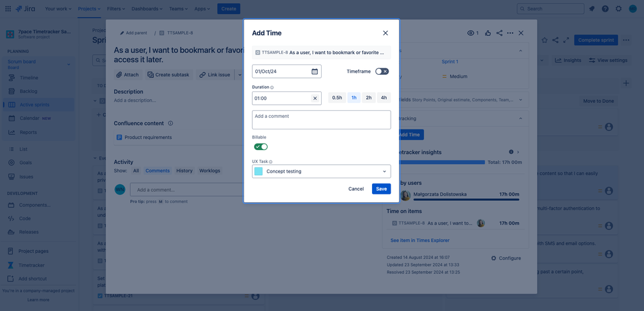Click the Create button
644x311 pixels.
[229, 8]
